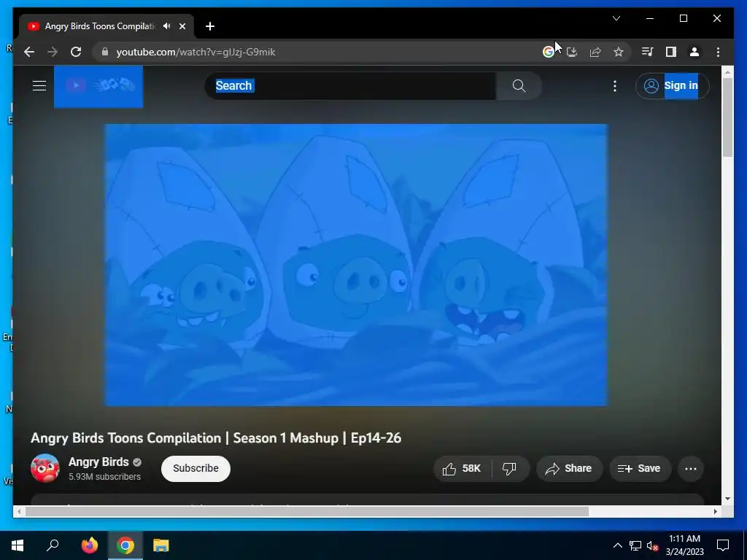747x560 pixels.
Task: Open the Windows Start menu
Action: 18,545
